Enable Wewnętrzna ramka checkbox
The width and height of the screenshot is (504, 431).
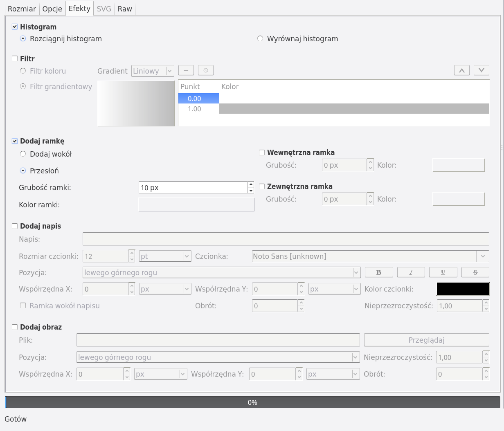click(x=262, y=153)
